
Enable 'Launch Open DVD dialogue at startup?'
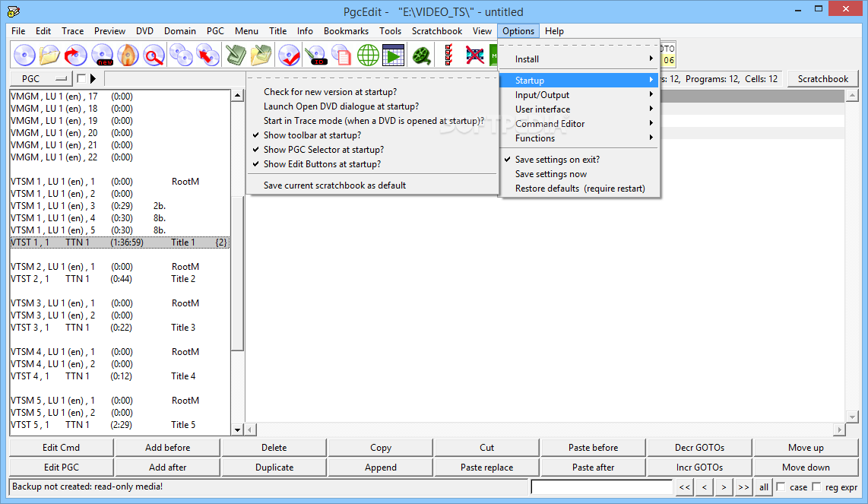(x=341, y=106)
